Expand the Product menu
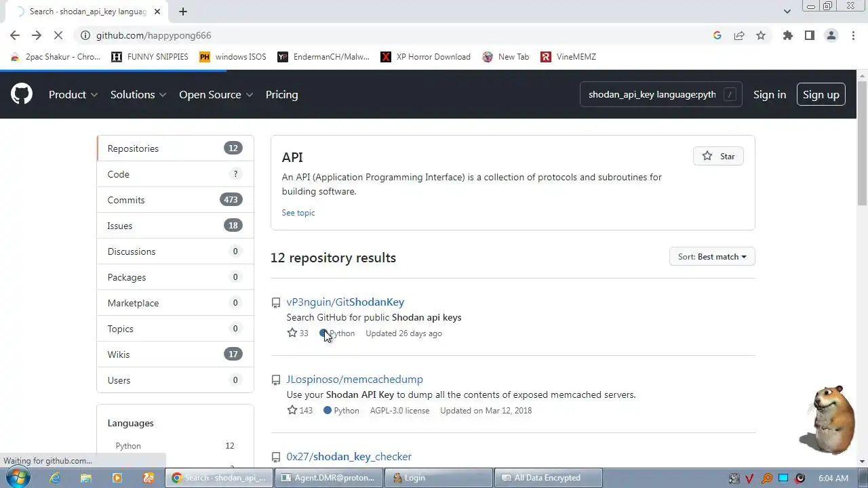This screenshot has height=488, width=868. click(x=73, y=94)
